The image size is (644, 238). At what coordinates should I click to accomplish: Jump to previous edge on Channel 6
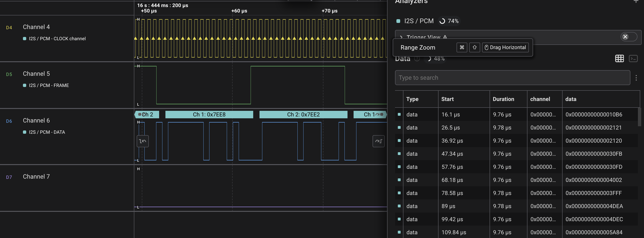click(143, 141)
